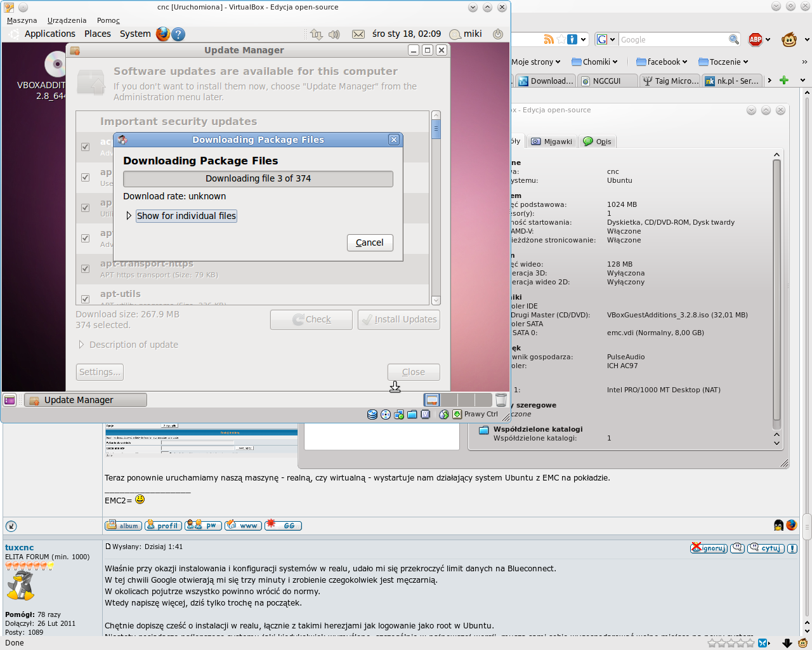This screenshot has width=812, height=650.
Task: Open a new tab with the green plus
Action: tap(784, 81)
